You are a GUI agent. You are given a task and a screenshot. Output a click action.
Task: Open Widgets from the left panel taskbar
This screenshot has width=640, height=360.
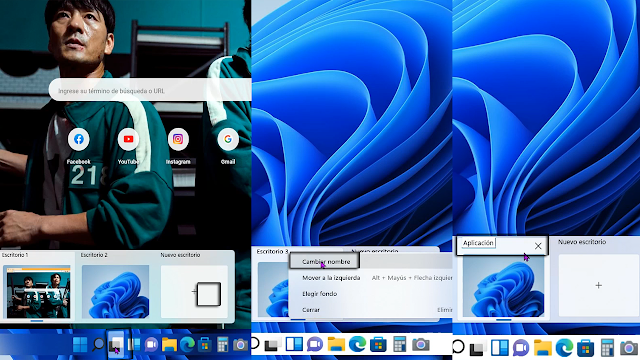[133, 345]
